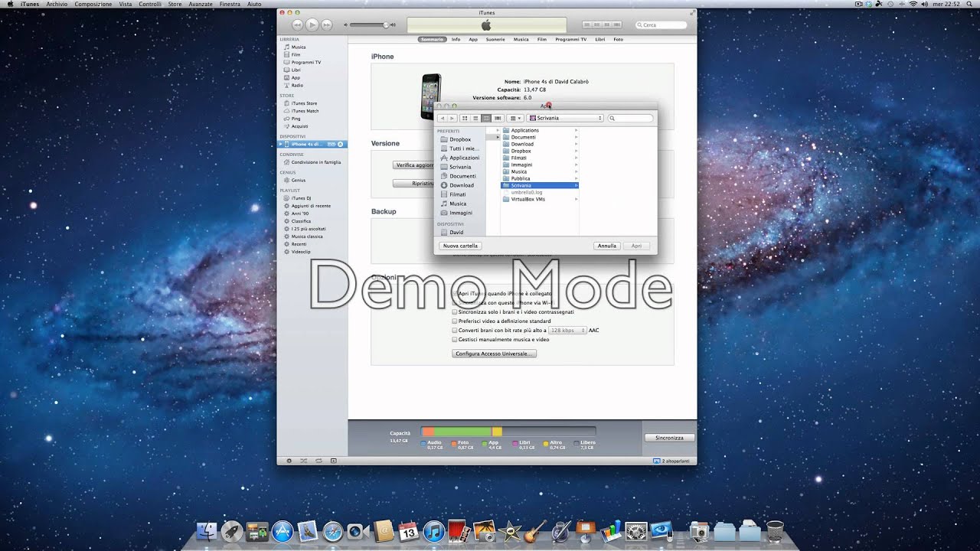Viewport: 980px width, 551px height.
Task: Open the Trash in the Dock
Action: pyautogui.click(x=775, y=530)
